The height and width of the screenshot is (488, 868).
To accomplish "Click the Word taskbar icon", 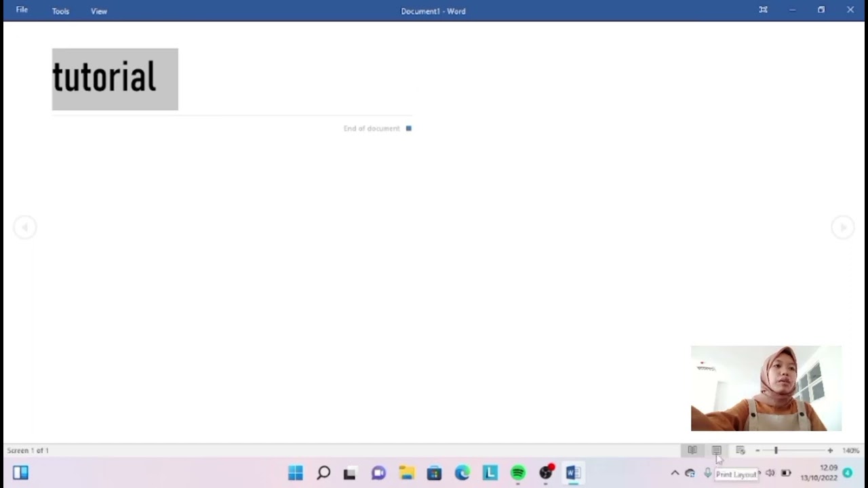I will 574,473.
